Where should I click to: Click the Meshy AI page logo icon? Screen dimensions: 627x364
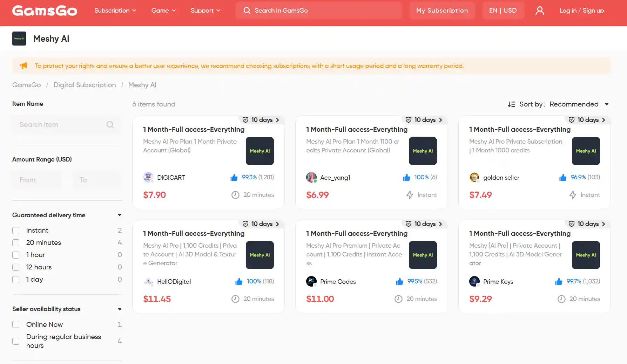[x=19, y=39]
